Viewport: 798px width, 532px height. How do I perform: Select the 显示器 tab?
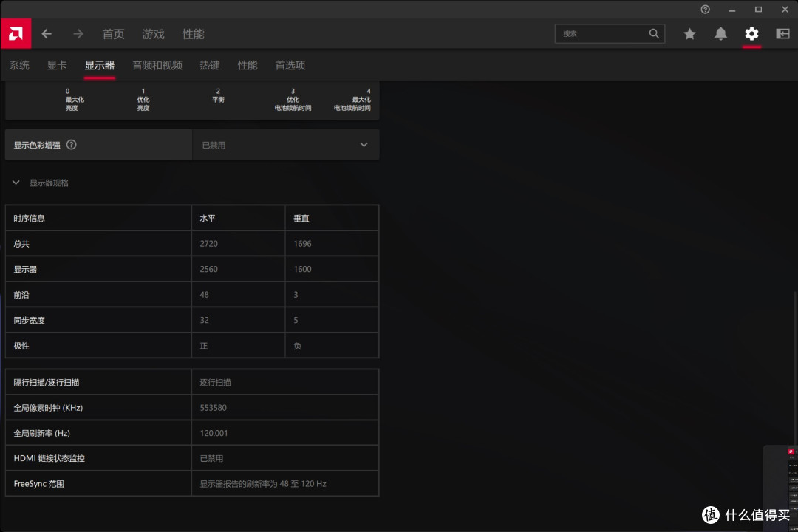(x=99, y=65)
